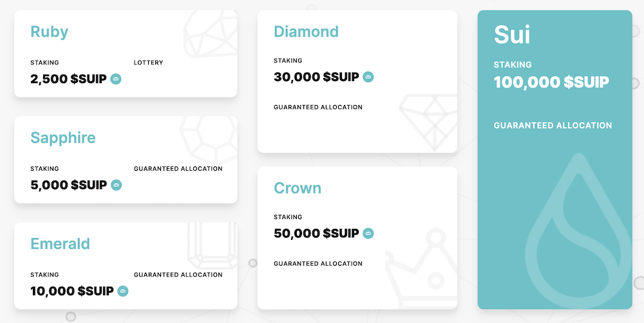This screenshot has width=644, height=323.
Task: Click Guaranteed Allocation label in Sui card
Action: [x=553, y=126]
